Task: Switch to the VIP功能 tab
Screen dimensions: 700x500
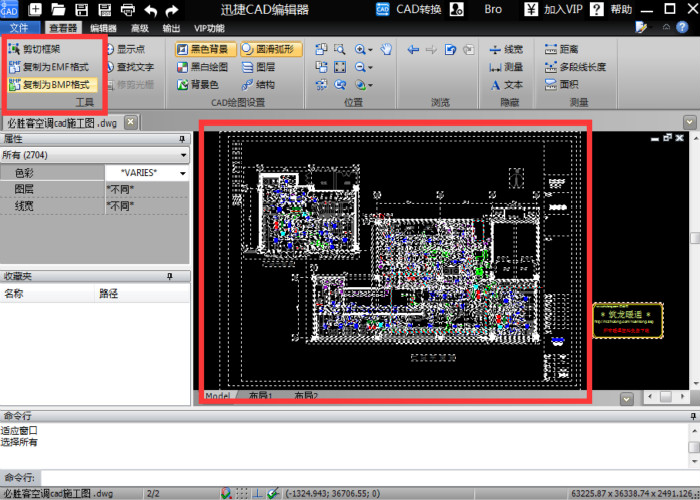Action: tap(209, 28)
